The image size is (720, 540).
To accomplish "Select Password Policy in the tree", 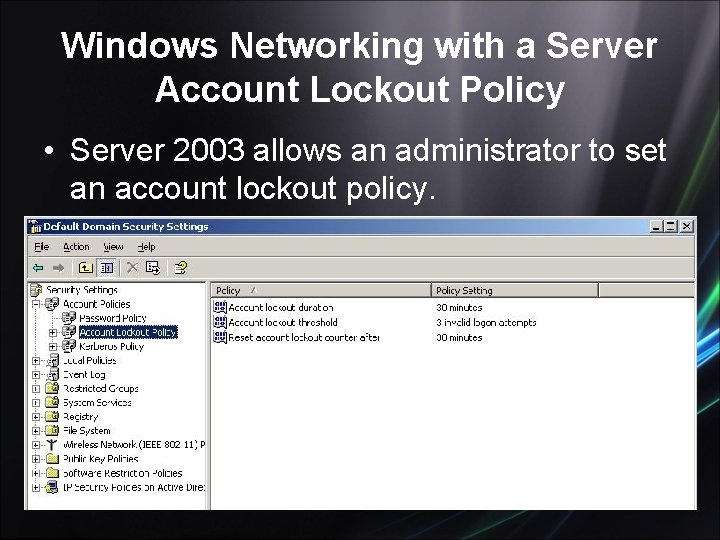I will coord(112,318).
